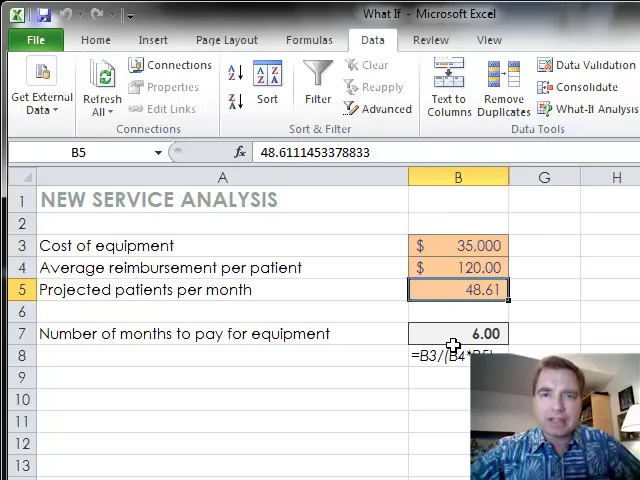
Task: Toggle the Filter funnel button
Action: 318,83
